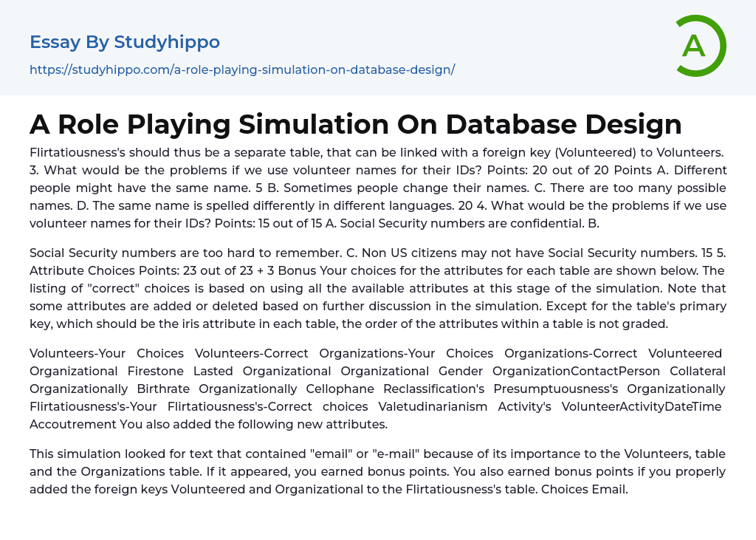Click the word 'VolunteerActivityDateTime'

(641, 406)
